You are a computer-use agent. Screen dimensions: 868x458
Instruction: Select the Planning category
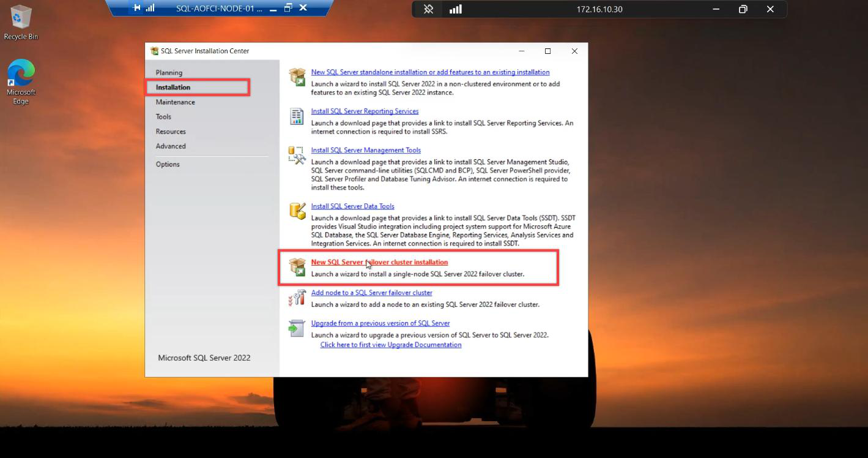click(169, 73)
